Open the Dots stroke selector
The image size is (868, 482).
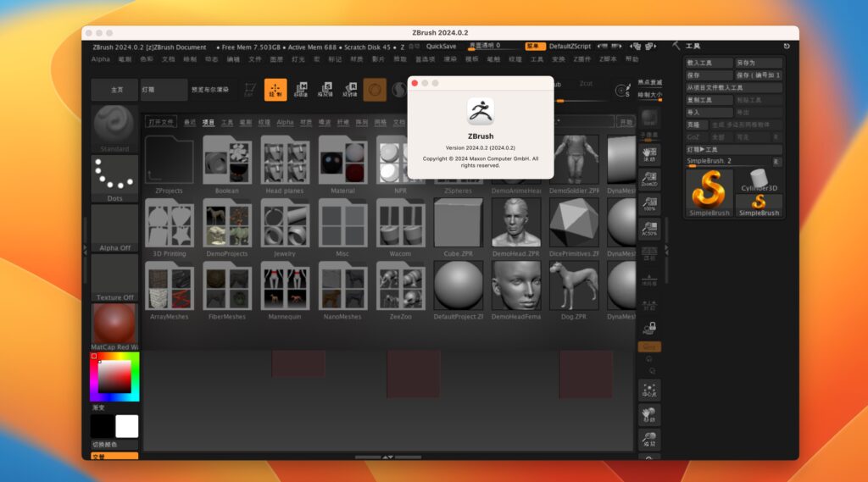coord(114,178)
